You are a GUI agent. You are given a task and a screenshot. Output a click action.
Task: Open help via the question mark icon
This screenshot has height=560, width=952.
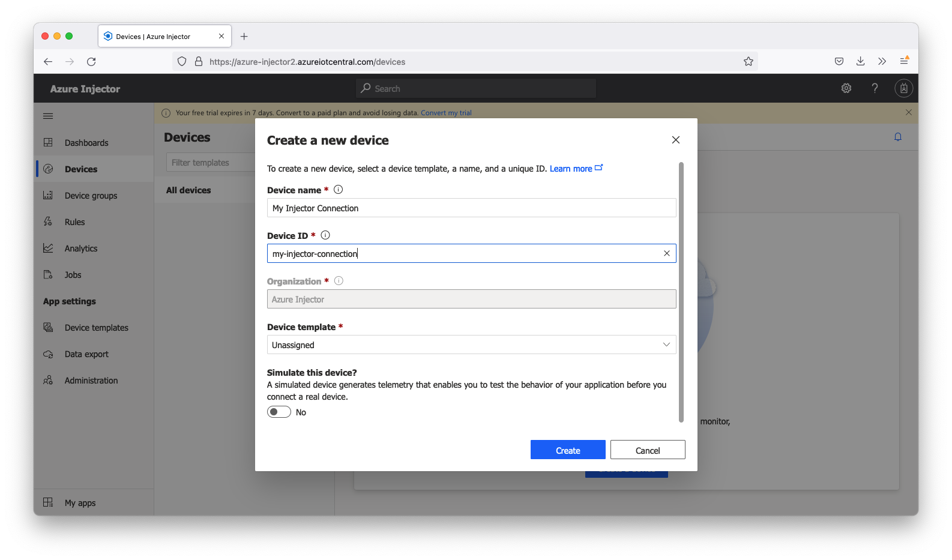pos(875,88)
